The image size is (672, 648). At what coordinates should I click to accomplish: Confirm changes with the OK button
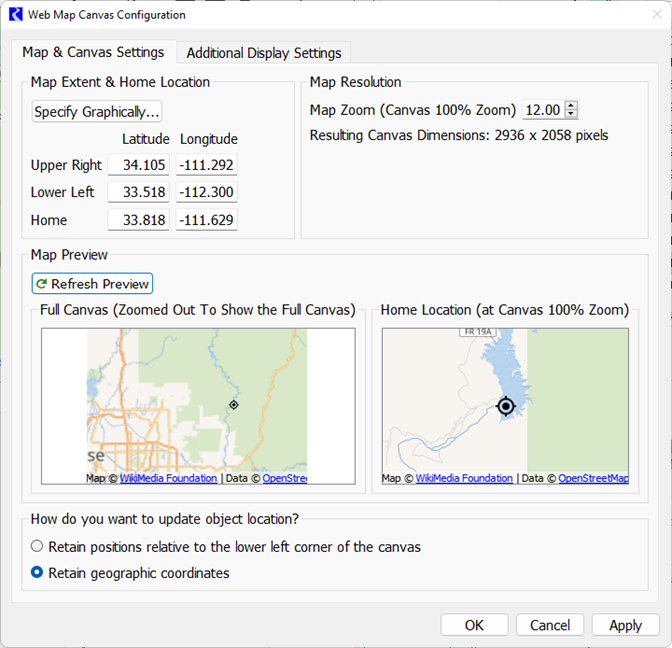474,625
